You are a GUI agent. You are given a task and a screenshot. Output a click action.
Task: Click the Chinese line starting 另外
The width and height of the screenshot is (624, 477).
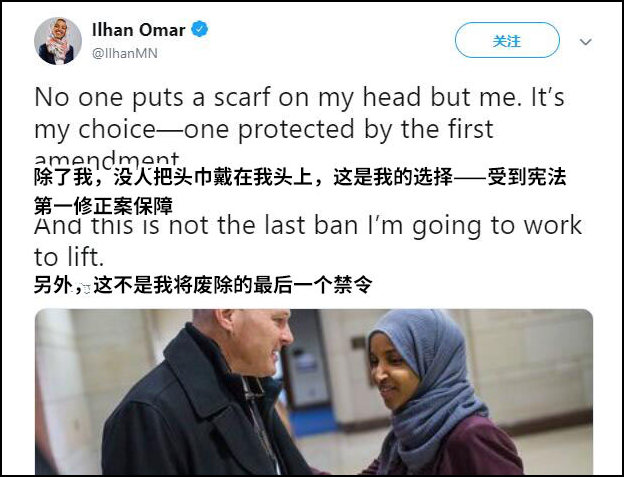(203, 285)
